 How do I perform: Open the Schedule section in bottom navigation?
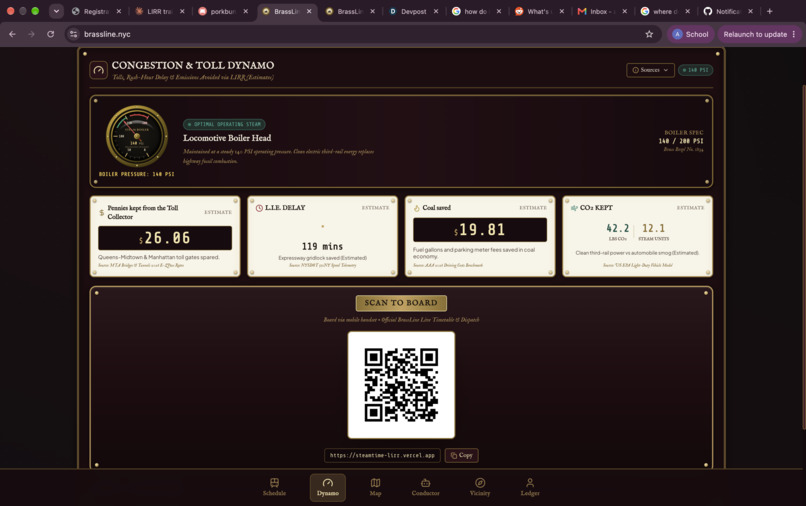274,487
